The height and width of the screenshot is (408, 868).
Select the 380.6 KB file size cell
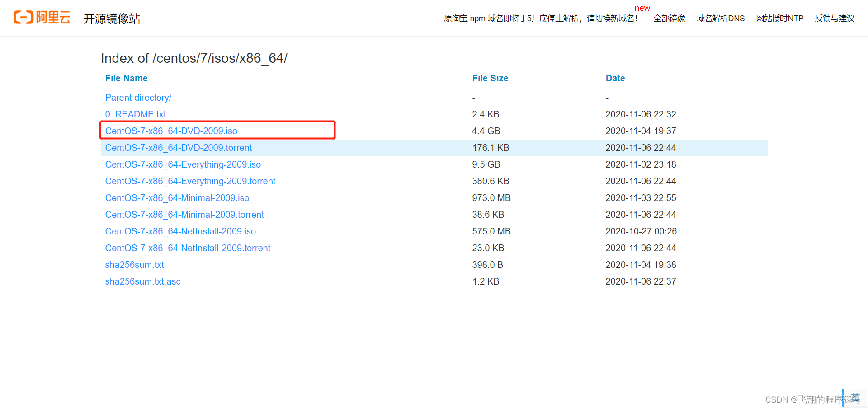[491, 181]
